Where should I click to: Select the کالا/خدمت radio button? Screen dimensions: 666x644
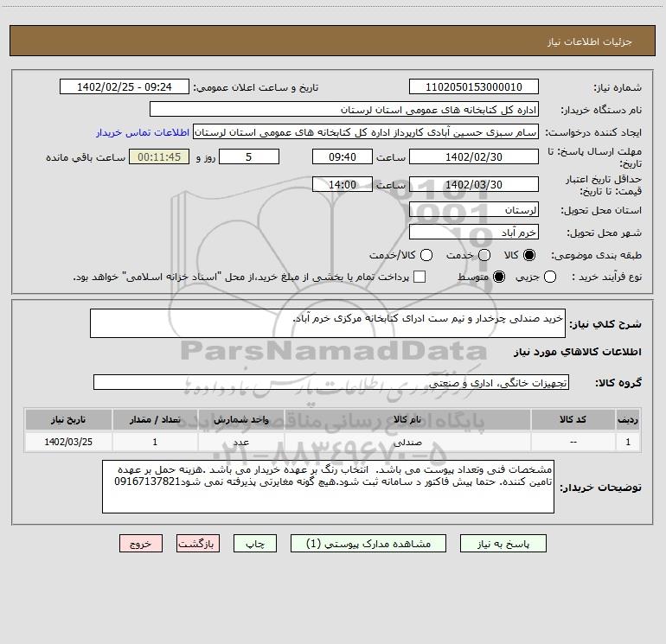(426, 255)
